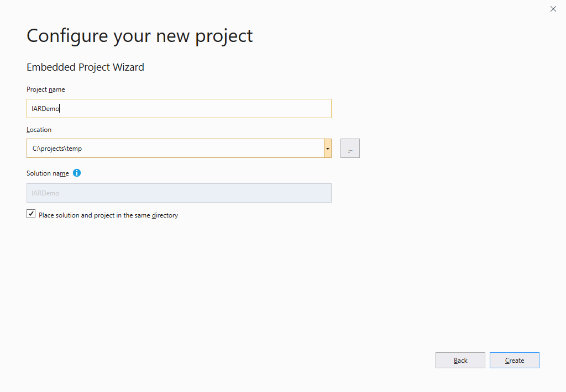Click the word "directory" in the checkbox label
566x392 pixels.
(165, 215)
